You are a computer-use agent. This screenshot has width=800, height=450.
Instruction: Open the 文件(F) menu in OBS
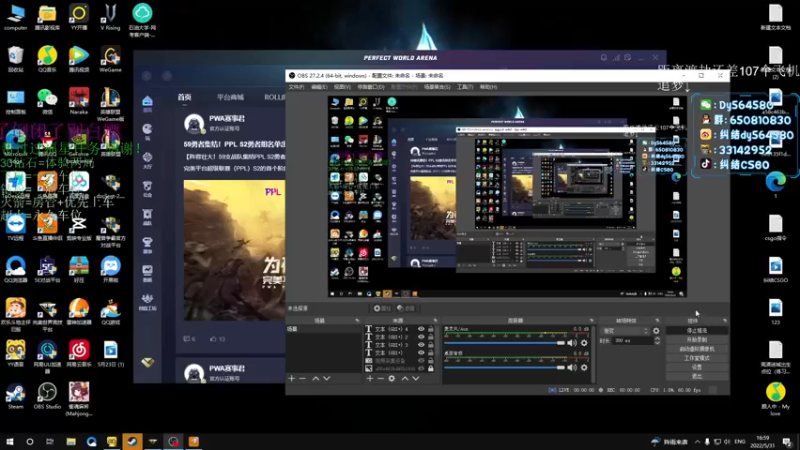[296, 87]
